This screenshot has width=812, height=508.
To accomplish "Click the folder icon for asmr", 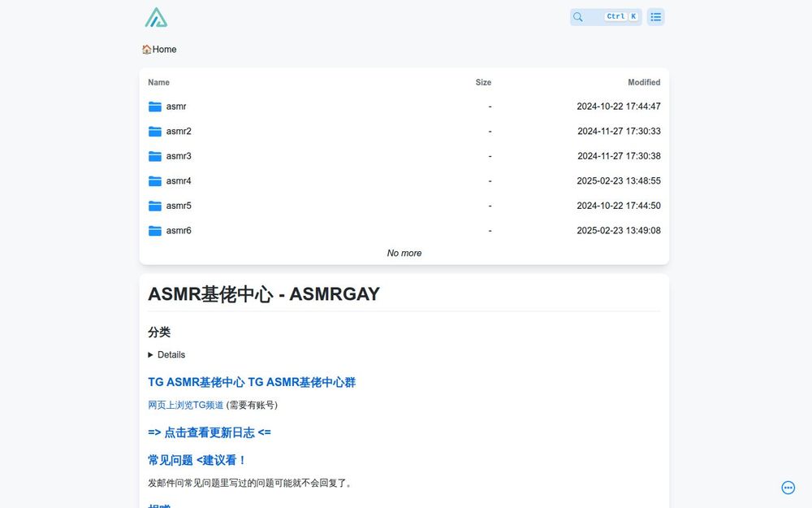I will [x=155, y=106].
